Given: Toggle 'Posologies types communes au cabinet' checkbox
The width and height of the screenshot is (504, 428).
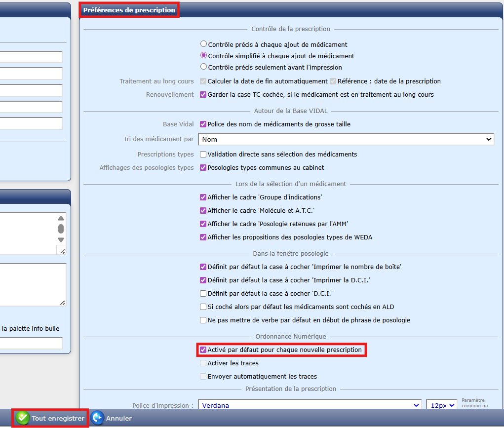Looking at the screenshot, I should coord(203,167).
